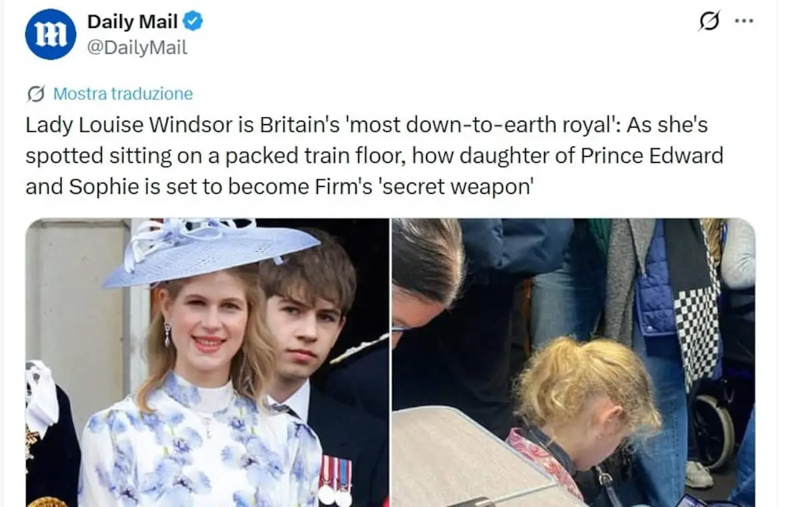The image size is (812, 507).
Task: Click the floral dress in the left photo
Action: point(200,446)
